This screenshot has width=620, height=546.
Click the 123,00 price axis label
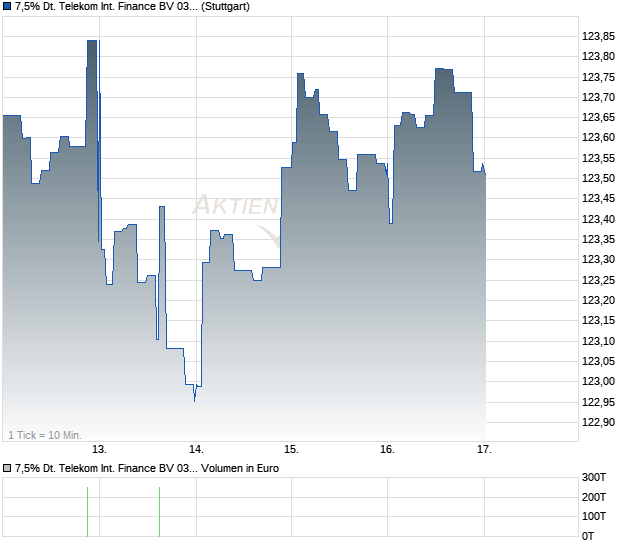[598, 382]
